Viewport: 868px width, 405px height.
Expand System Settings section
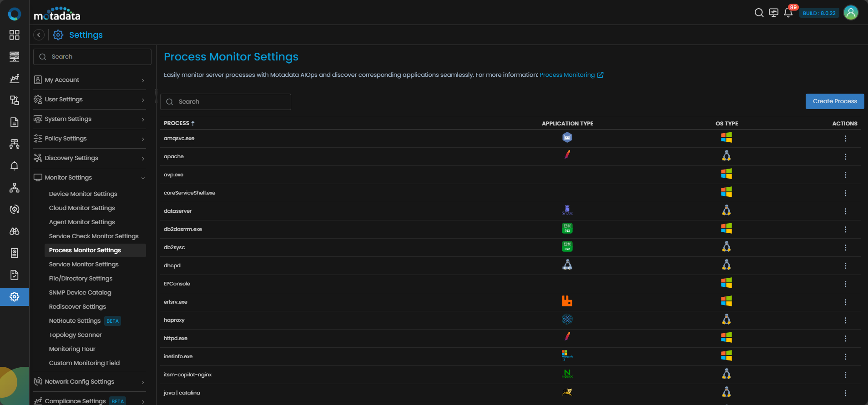click(x=90, y=119)
